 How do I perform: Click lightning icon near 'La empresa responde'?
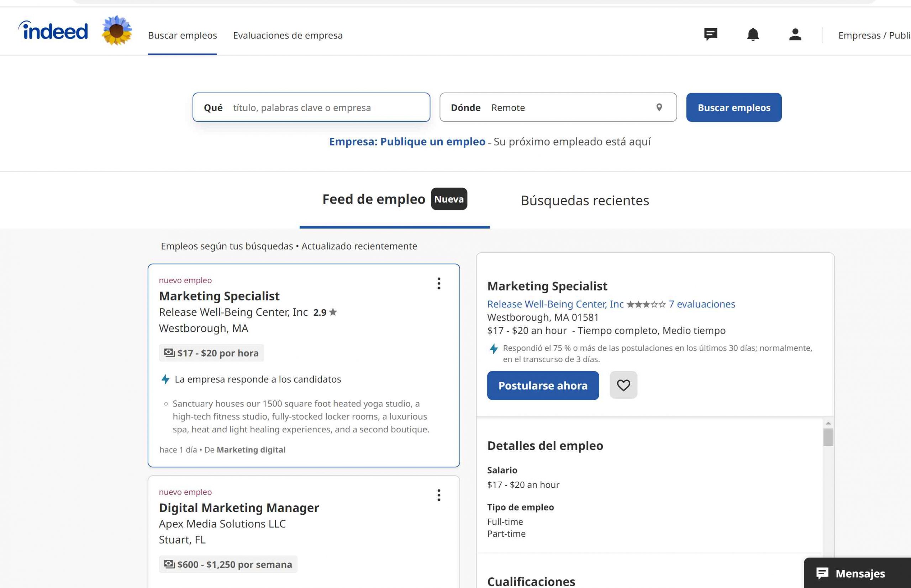point(165,379)
